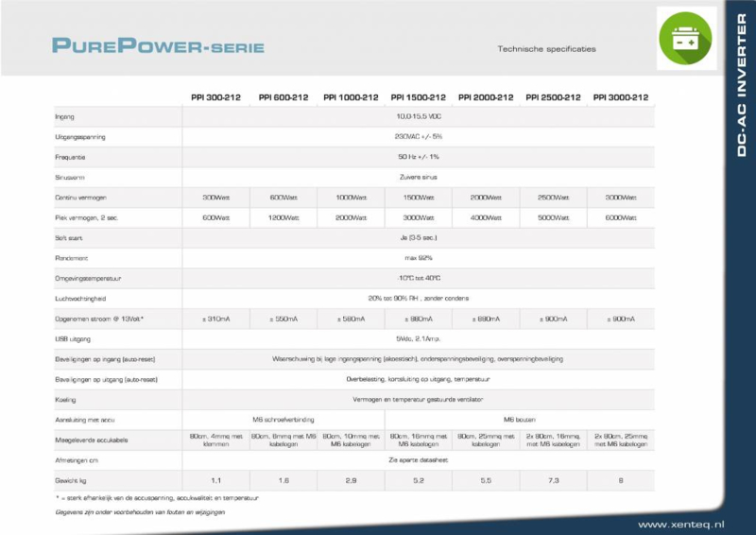Select the 50 Hz +/- 1% value

(419, 157)
